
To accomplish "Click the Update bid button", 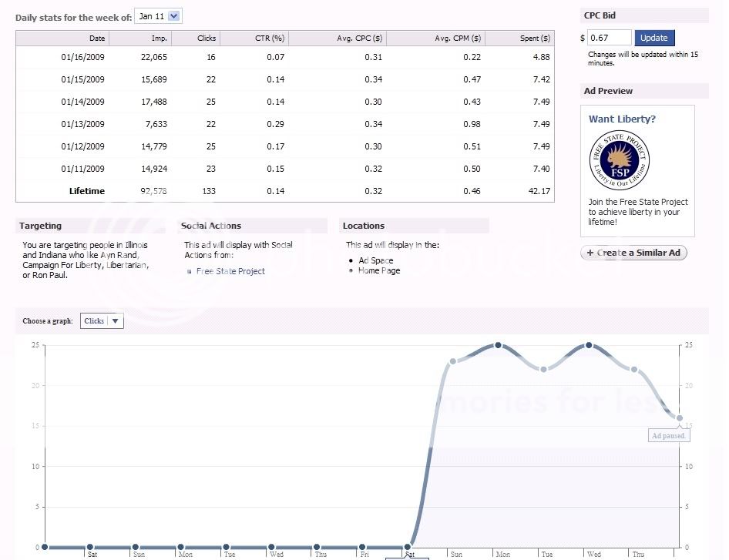I will [x=653, y=38].
